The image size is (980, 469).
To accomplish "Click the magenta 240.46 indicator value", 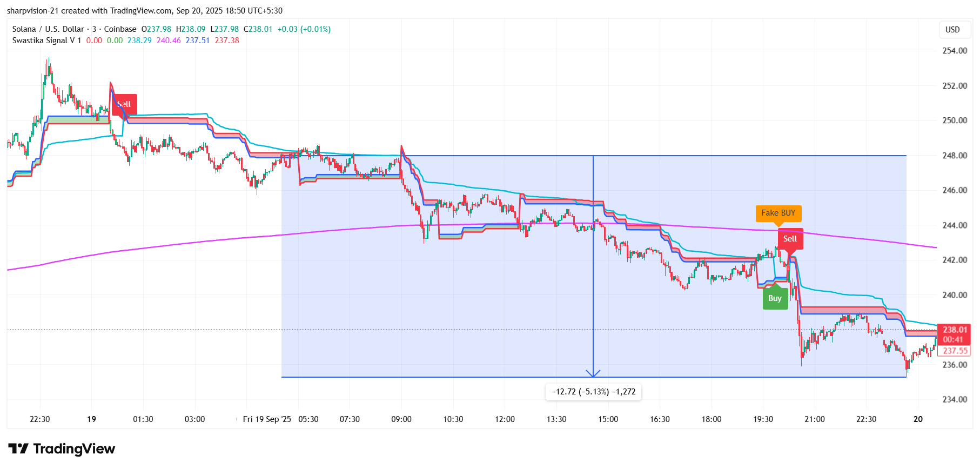I will [x=169, y=41].
